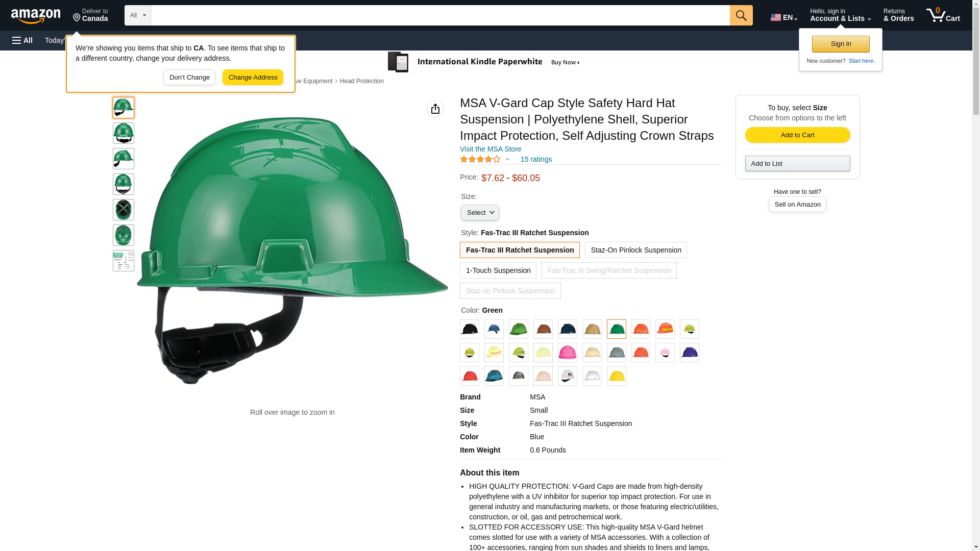Screen dimensions: 980x551
Task: Click the Amazon logo
Action: tap(36, 16)
